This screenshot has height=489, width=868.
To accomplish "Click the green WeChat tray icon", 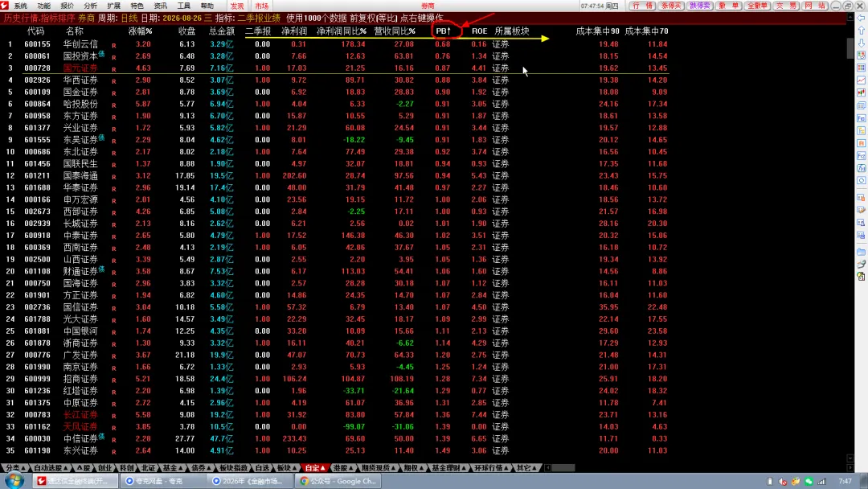I will 809,481.
